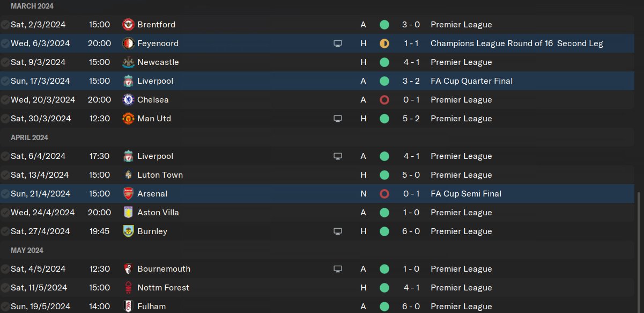644x313 pixels.
Task: Open the Luton Town team link
Action: pos(160,175)
